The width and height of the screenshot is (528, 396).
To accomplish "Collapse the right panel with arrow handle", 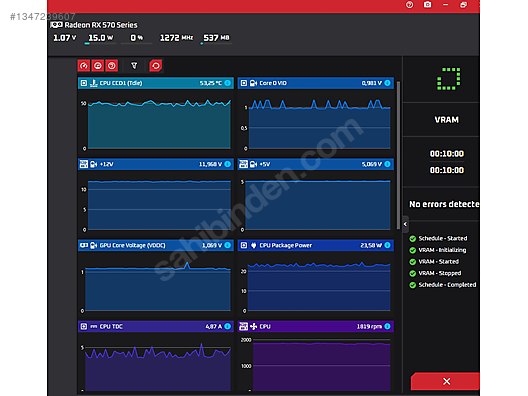I will pyautogui.click(x=405, y=224).
